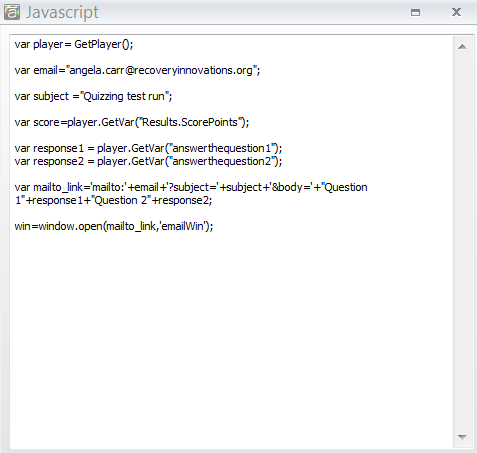
Task: Place cursor in the GetPlayer() line
Action: [74, 44]
